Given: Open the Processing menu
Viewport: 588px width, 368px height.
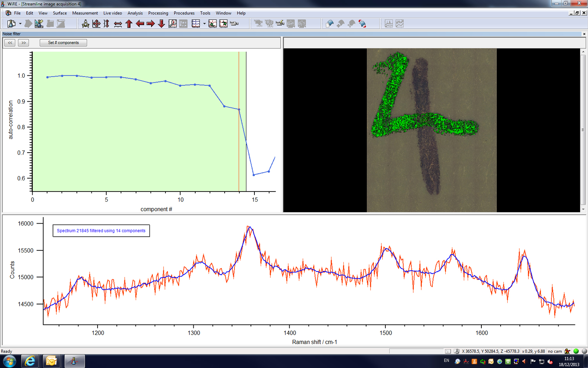Looking at the screenshot, I should pos(158,13).
